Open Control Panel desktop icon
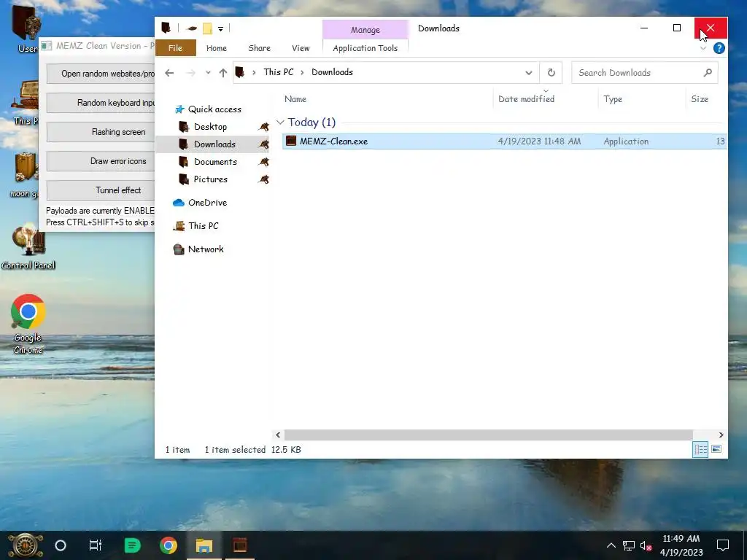 (28, 247)
